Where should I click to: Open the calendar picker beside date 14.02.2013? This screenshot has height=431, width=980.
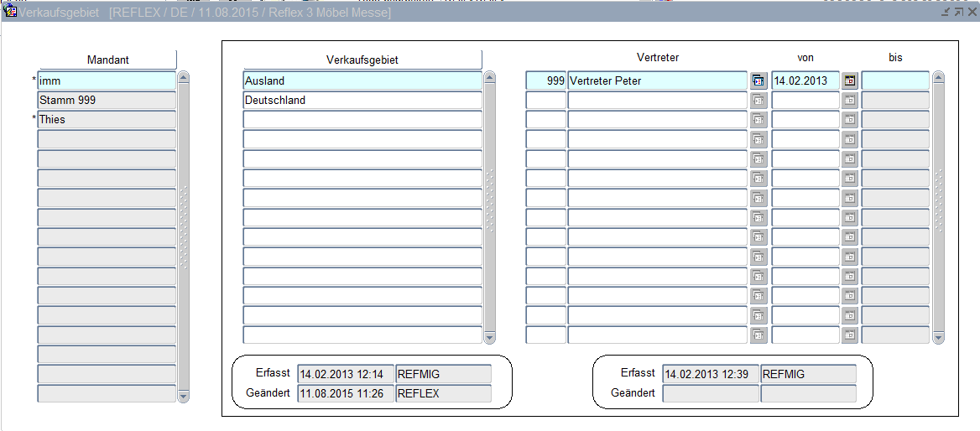850,80
